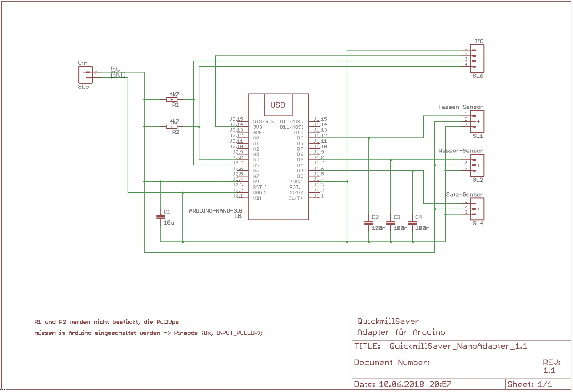Select the C4 100n capacitor symbol
Viewport: 573px width, 392px height.
click(x=413, y=222)
